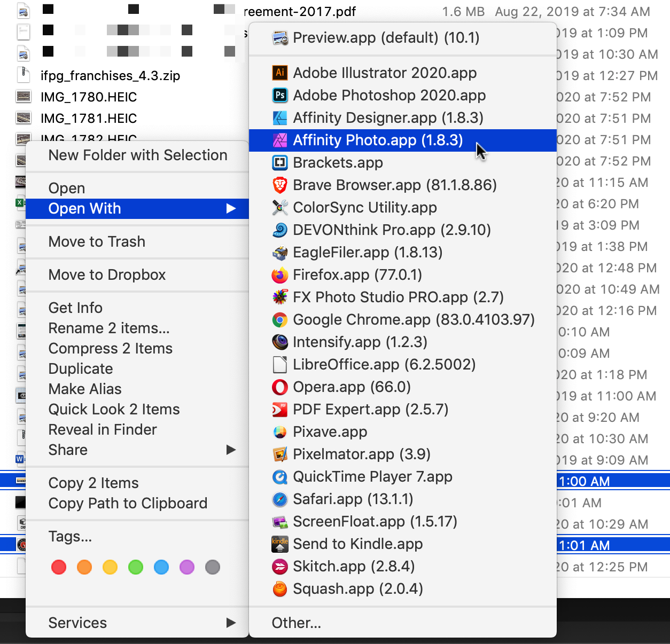Select file ifpg_franchises_4.3.zip in Finder
Screen dimensions: 670x644
(110, 76)
